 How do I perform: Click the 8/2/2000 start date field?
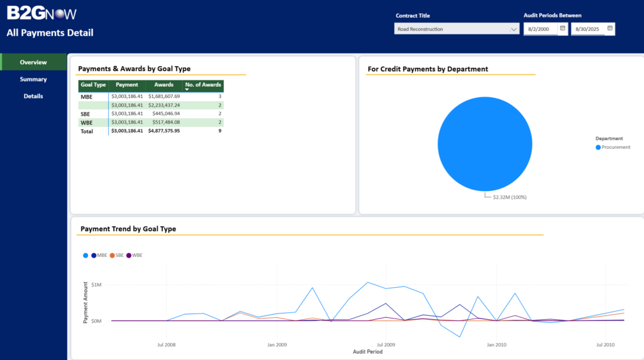540,29
